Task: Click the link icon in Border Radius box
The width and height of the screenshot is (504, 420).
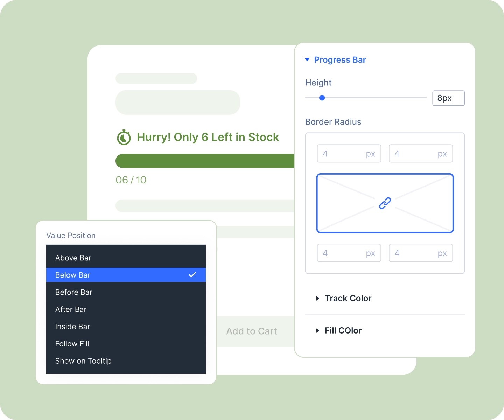Action: click(385, 203)
